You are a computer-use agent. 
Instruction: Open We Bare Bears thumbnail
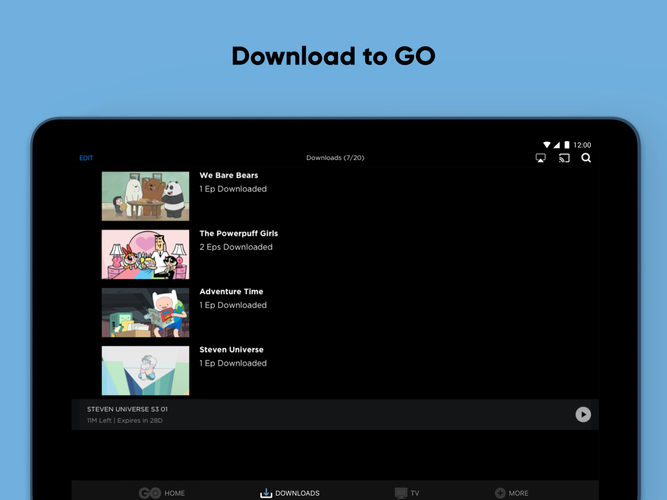[145, 196]
